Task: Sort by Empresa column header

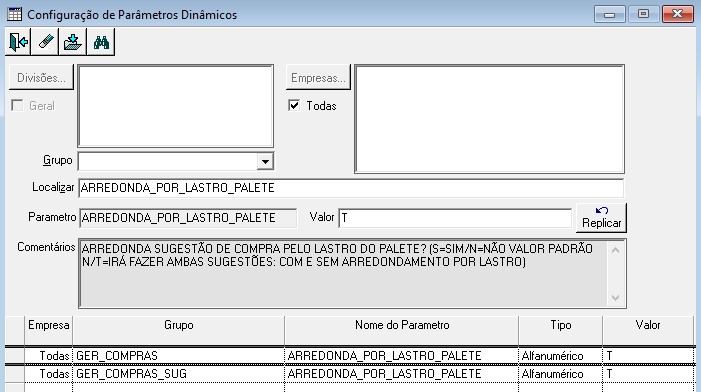Action: (x=48, y=331)
